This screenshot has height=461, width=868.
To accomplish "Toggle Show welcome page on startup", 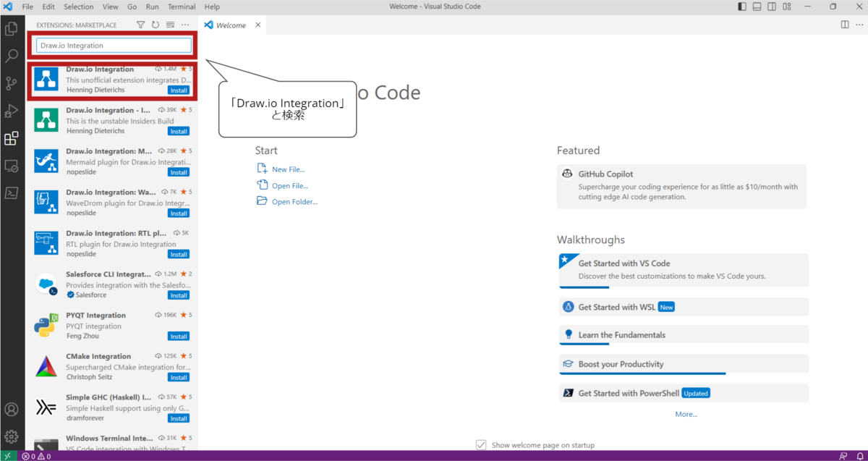I will tap(481, 444).
